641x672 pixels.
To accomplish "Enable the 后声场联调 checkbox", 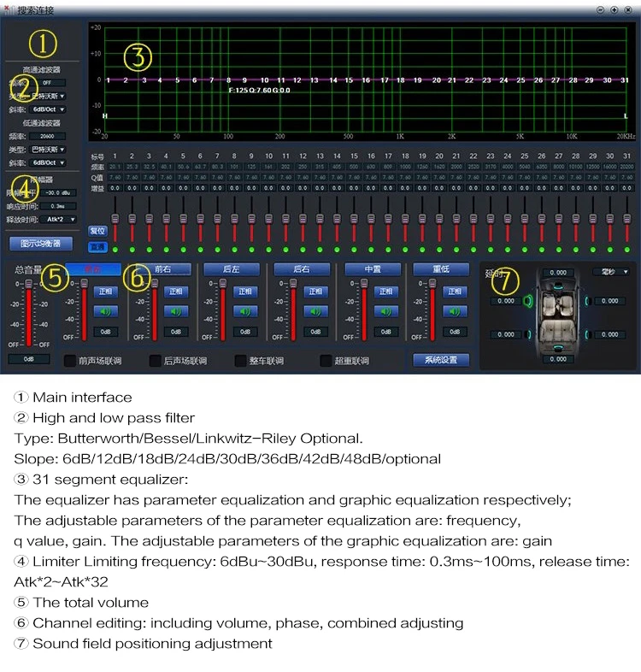I will pos(155,361).
